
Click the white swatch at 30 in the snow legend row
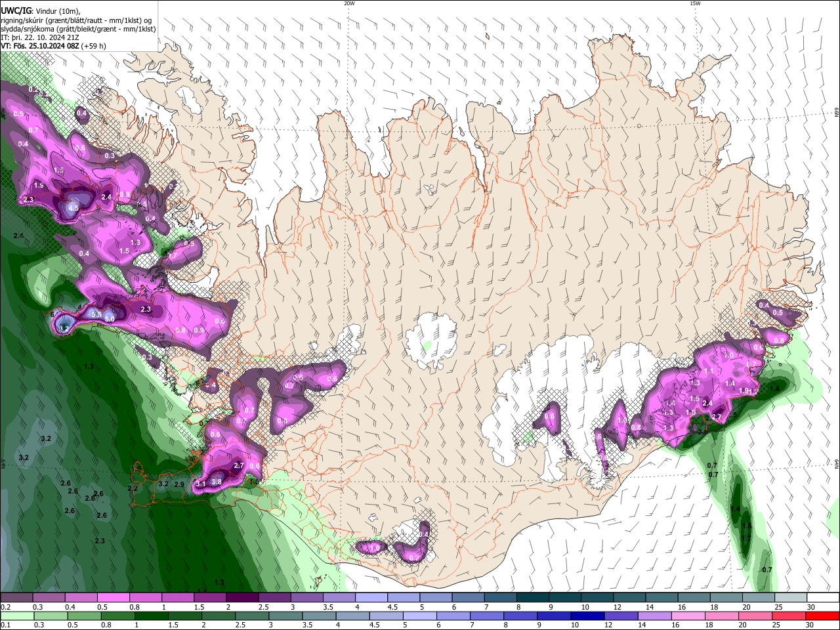822,598
